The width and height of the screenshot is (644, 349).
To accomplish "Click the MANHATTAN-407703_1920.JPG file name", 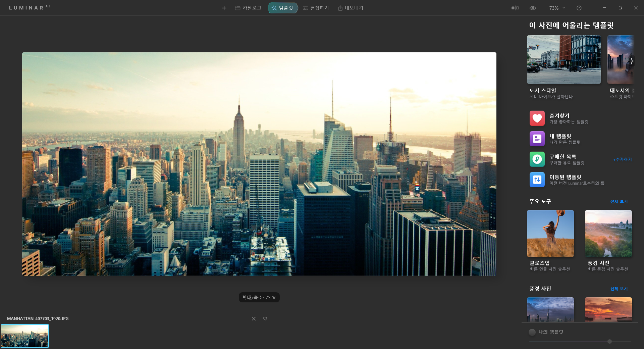I will (38, 318).
